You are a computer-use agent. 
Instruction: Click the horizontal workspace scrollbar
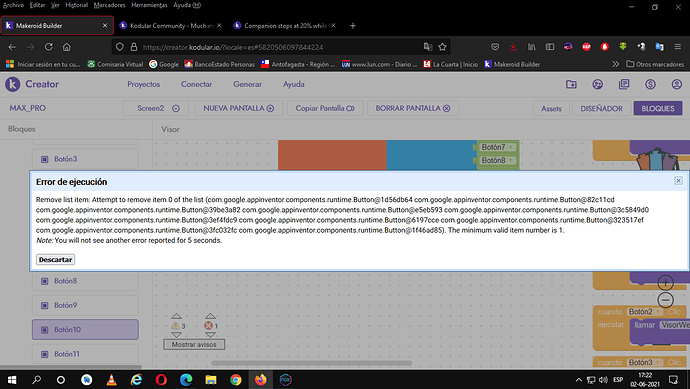(312, 363)
